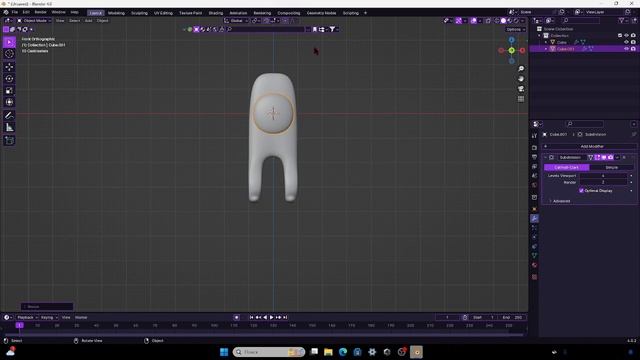Screen dimensions: 640x360
Task: Open the Object Data properties tab icon
Action: (x=534, y=256)
